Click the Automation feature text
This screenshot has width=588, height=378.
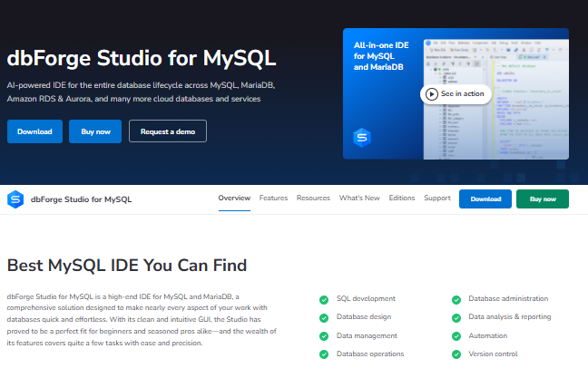click(x=487, y=335)
